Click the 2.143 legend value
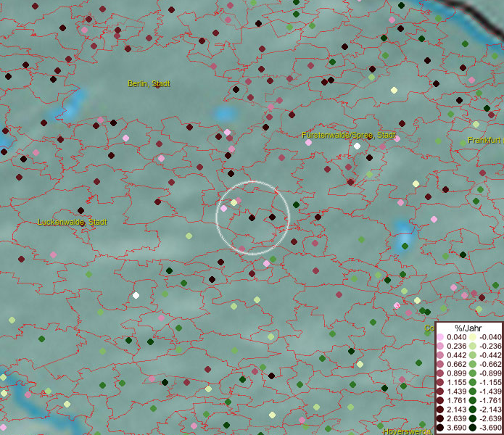The width and height of the screenshot is (504, 435). (x=456, y=410)
